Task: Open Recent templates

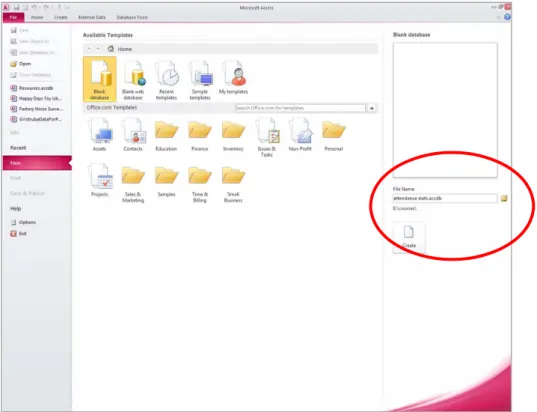Action: [x=166, y=80]
